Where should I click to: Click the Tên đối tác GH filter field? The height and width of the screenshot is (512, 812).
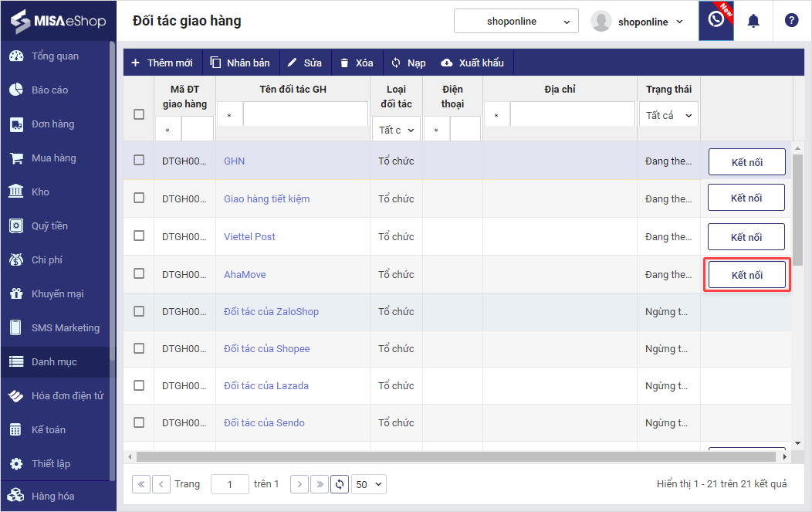pyautogui.click(x=305, y=114)
